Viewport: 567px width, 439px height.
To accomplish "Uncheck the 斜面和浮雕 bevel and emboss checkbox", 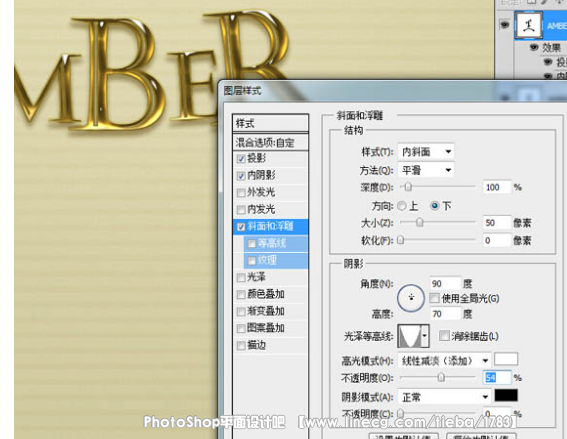I will pyautogui.click(x=241, y=227).
